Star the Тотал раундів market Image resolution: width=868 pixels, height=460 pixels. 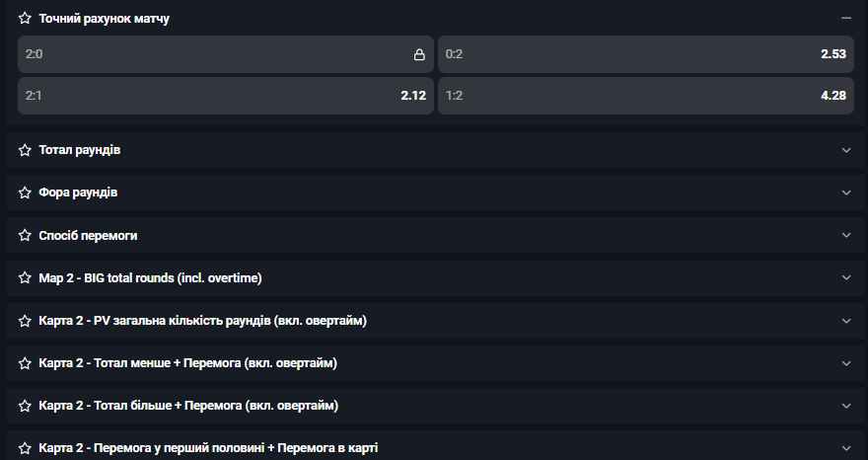(x=25, y=150)
